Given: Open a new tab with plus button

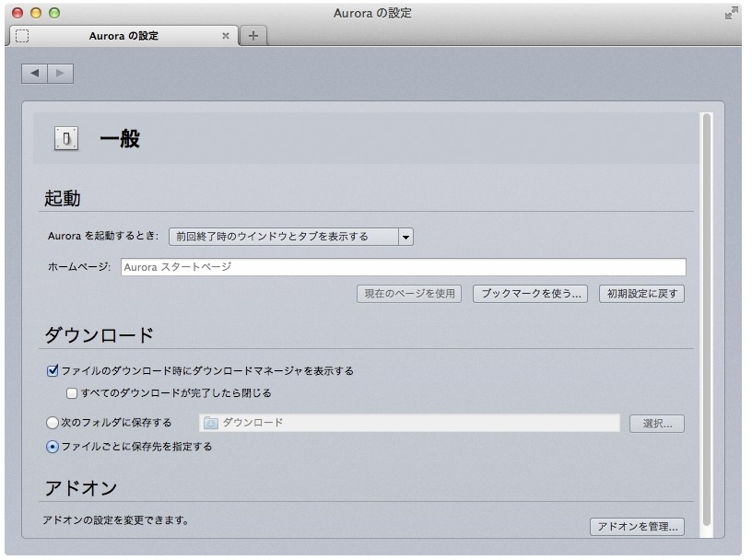Looking at the screenshot, I should coord(253,36).
